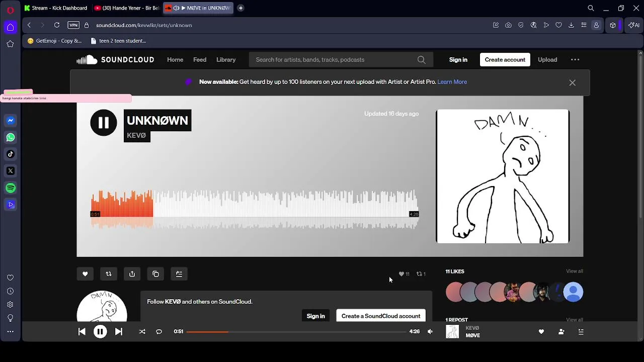644x362 pixels.
Task: Sign in from the top navigation bar
Action: click(458, 59)
